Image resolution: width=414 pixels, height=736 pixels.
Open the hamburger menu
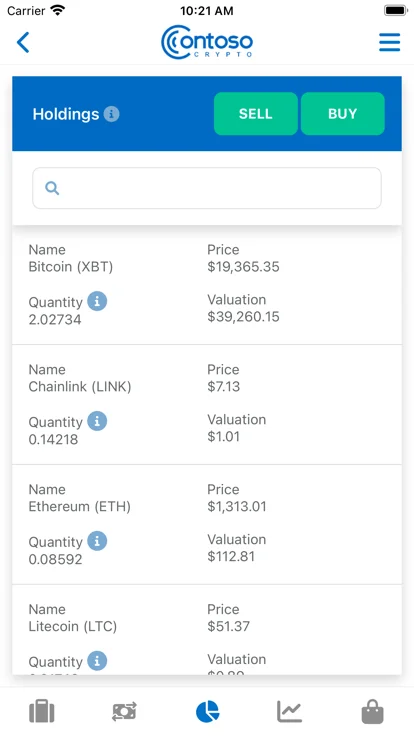click(x=390, y=42)
